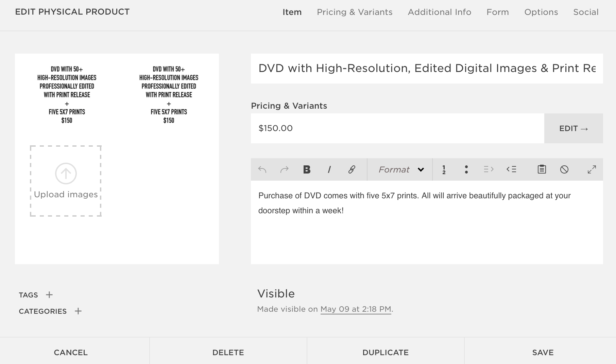Click the EDIT pricing button

pos(574,128)
